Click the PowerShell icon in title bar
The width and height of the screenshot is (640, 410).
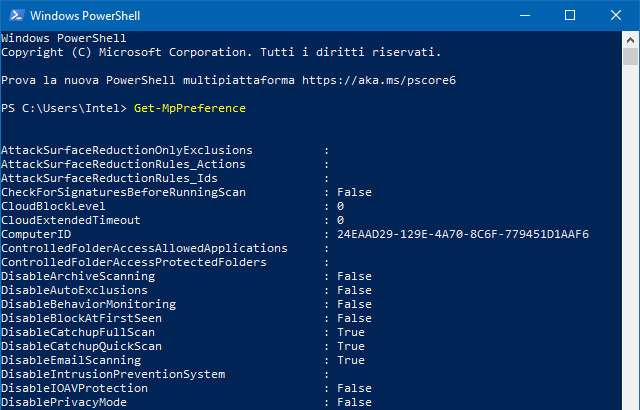click(x=14, y=15)
